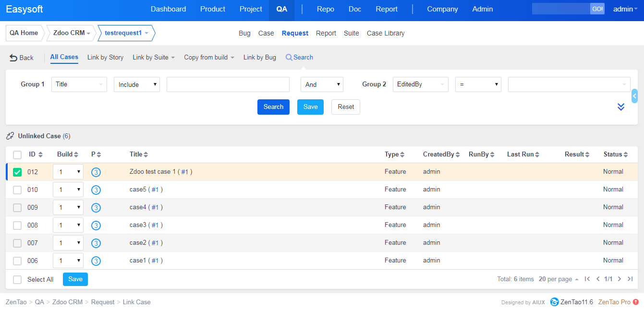Sort by Status column arrows
Viewport: 644px width, 310px height.
pyautogui.click(x=626, y=155)
